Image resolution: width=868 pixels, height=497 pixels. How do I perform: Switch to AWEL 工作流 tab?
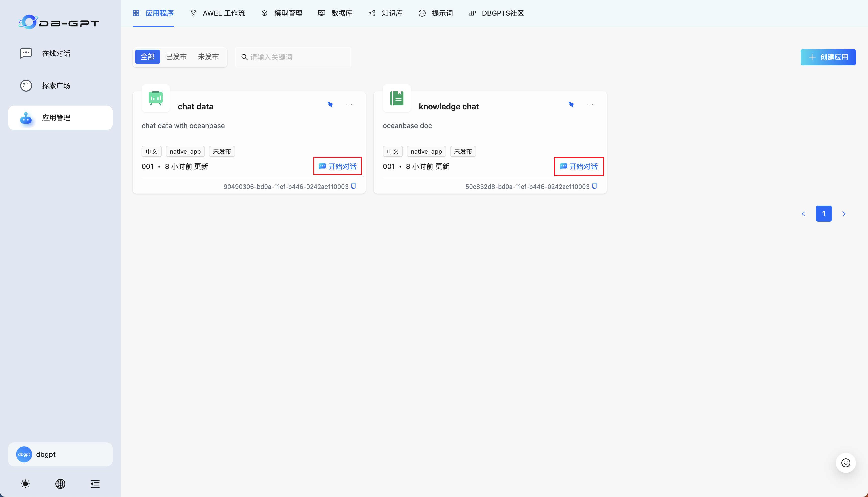pyautogui.click(x=218, y=13)
